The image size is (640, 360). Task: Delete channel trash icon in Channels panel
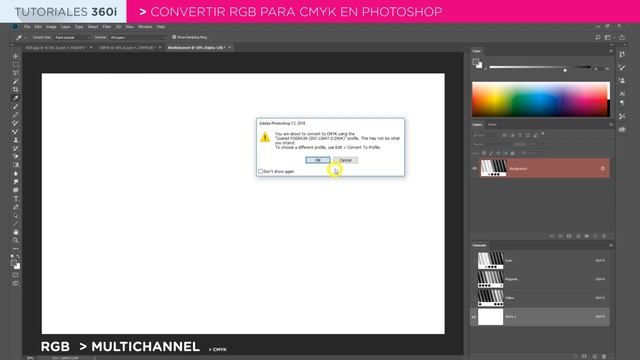pos(604,356)
